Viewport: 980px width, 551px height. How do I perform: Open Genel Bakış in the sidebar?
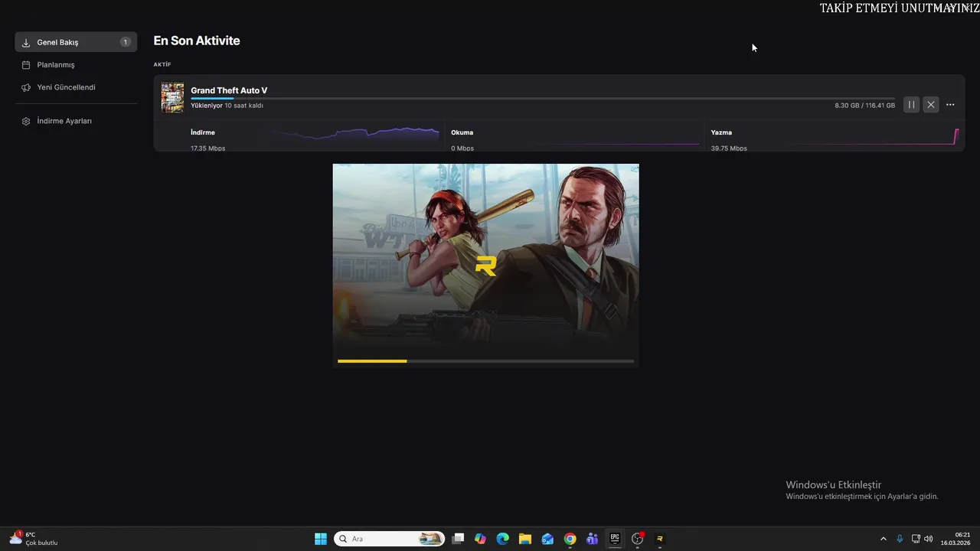pyautogui.click(x=76, y=42)
